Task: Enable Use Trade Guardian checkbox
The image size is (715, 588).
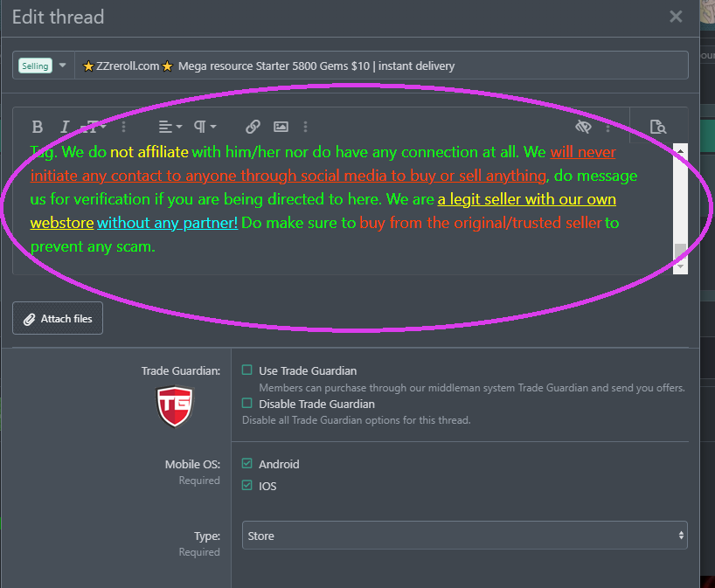Action: tap(246, 370)
